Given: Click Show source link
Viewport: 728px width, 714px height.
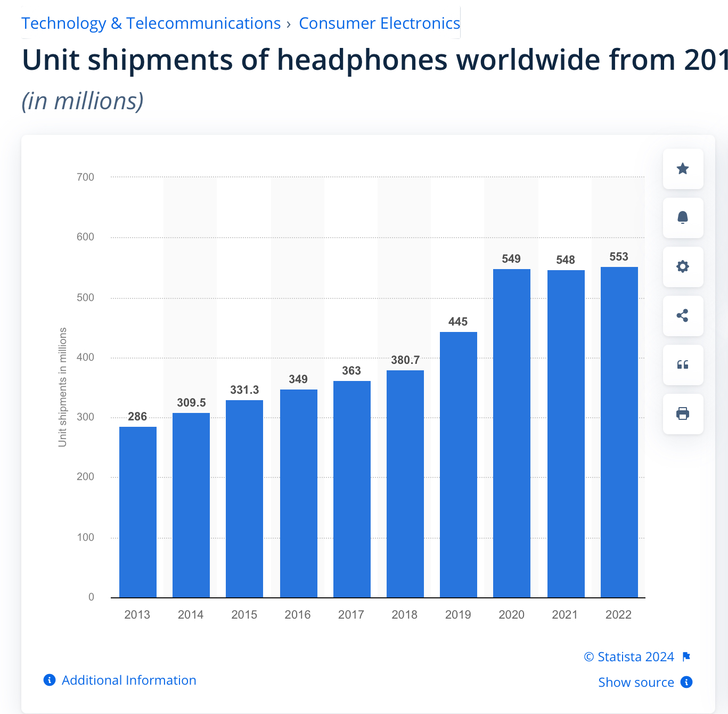Looking at the screenshot, I should tap(636, 683).
